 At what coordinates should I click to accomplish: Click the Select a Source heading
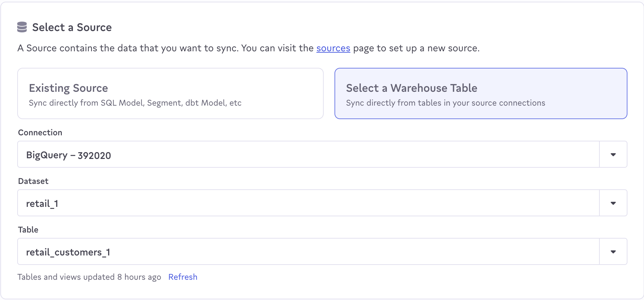tap(72, 27)
